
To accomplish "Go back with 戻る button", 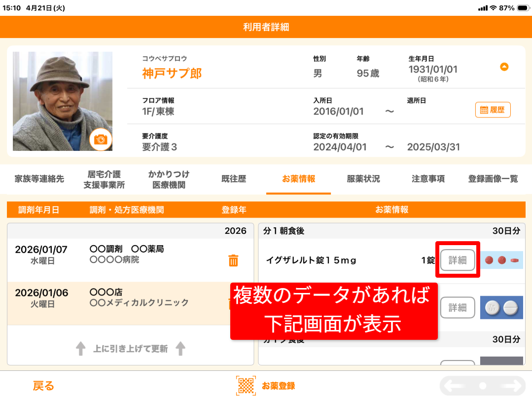I will pyautogui.click(x=43, y=386).
